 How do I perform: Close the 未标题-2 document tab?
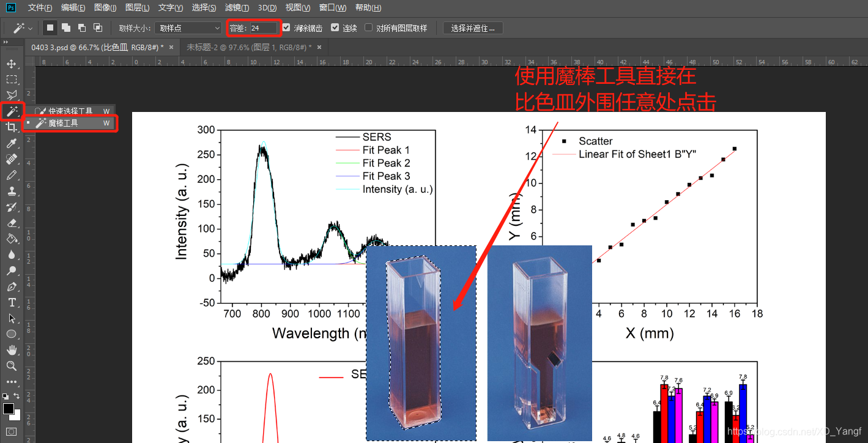pyautogui.click(x=319, y=47)
